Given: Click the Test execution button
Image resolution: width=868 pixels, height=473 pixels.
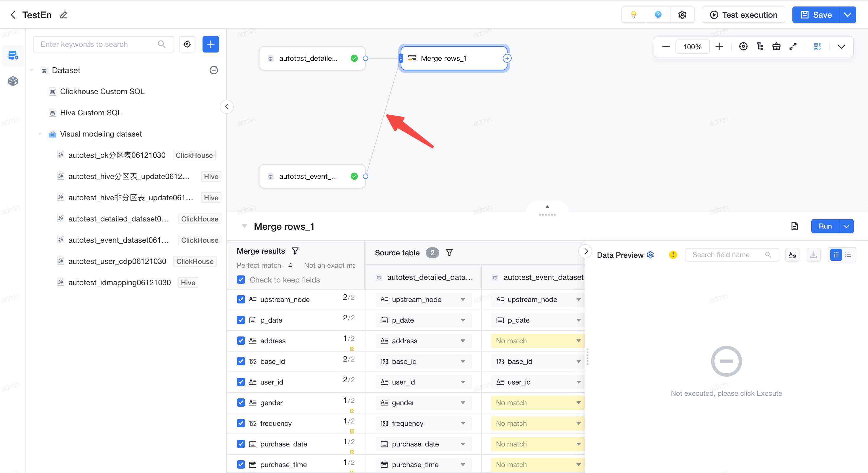Looking at the screenshot, I should point(743,15).
